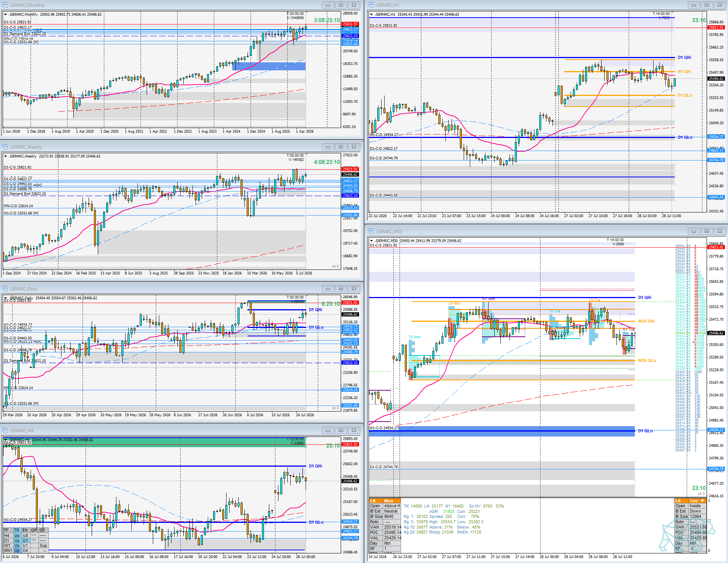Close the .GER40C,Monthly chart window

[354, 5]
